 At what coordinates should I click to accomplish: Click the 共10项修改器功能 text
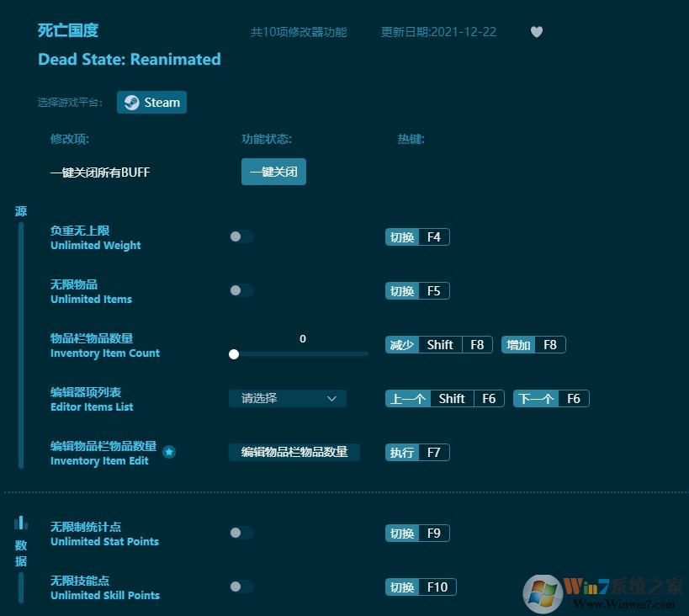[x=299, y=32]
